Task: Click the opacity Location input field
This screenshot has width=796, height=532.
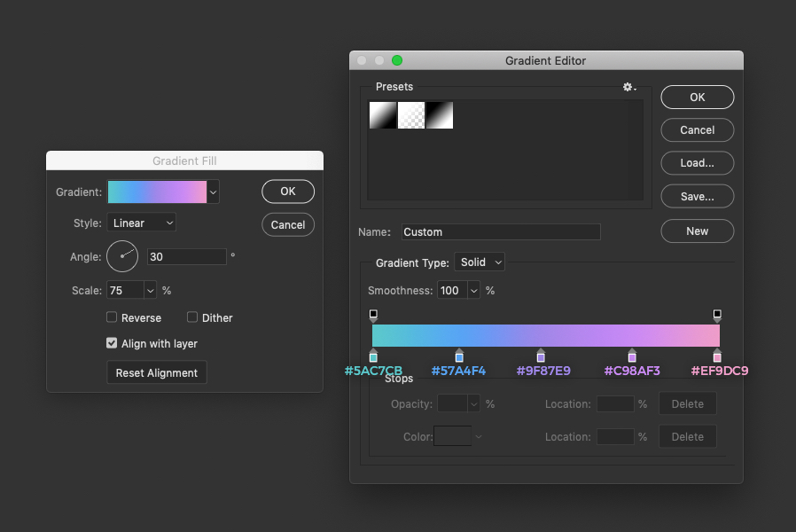Action: point(615,404)
